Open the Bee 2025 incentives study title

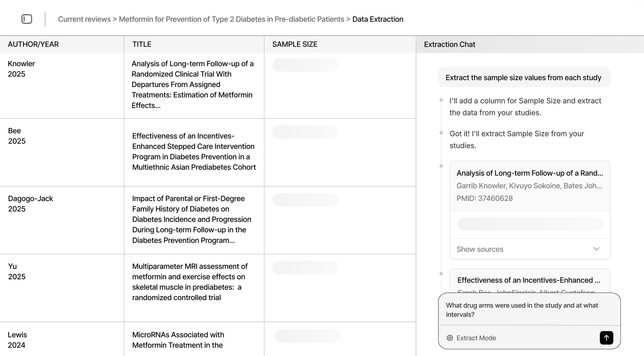point(193,152)
